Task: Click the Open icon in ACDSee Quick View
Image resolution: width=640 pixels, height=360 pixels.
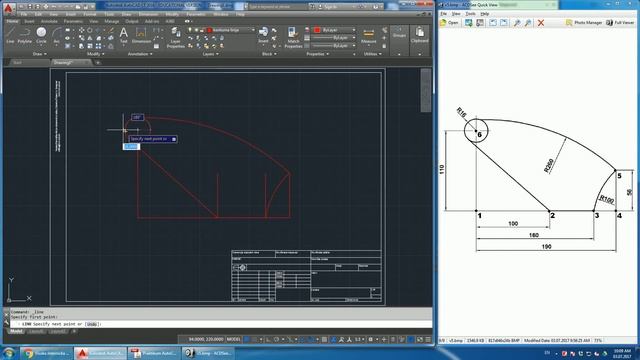Action: 449,23
